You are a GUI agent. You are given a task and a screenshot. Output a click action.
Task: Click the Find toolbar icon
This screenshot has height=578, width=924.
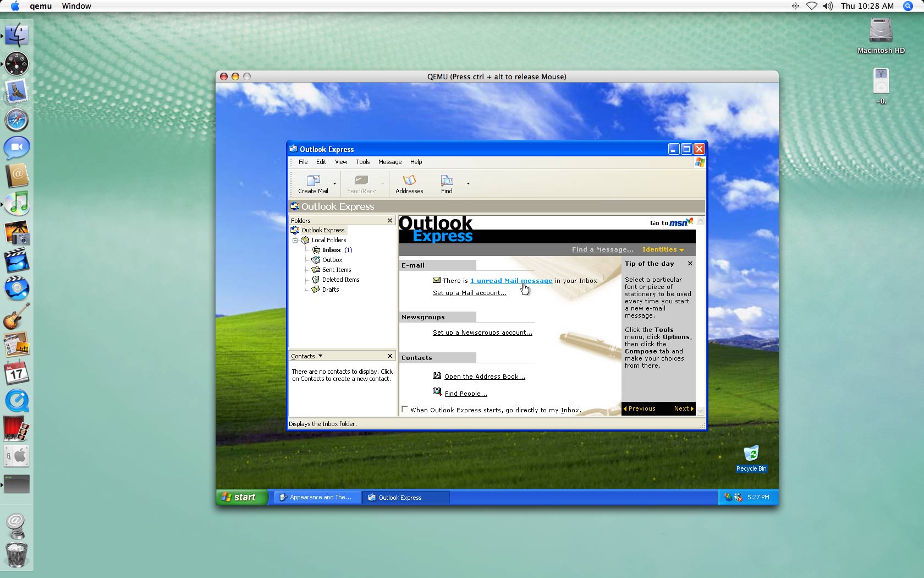coord(447,181)
